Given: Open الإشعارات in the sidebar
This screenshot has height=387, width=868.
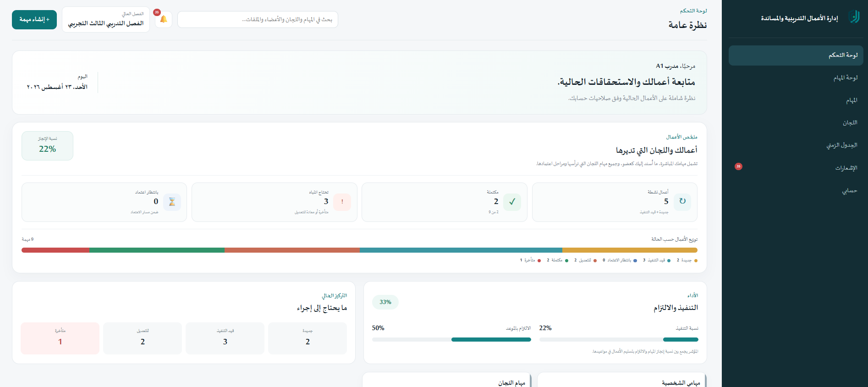Looking at the screenshot, I should point(796,168).
